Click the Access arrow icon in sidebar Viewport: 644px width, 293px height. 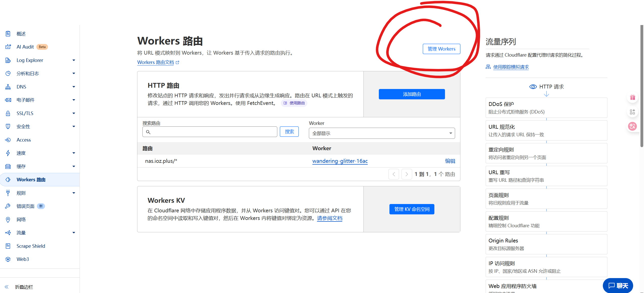click(8, 140)
